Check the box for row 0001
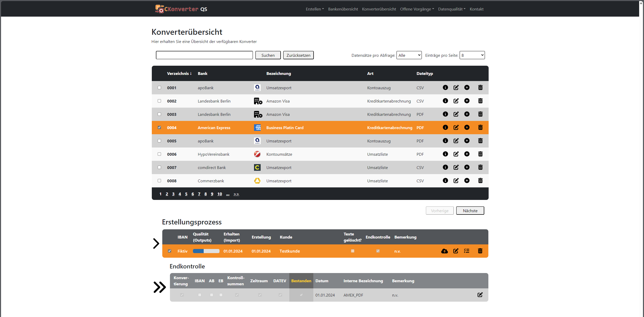644x317 pixels. point(159,88)
